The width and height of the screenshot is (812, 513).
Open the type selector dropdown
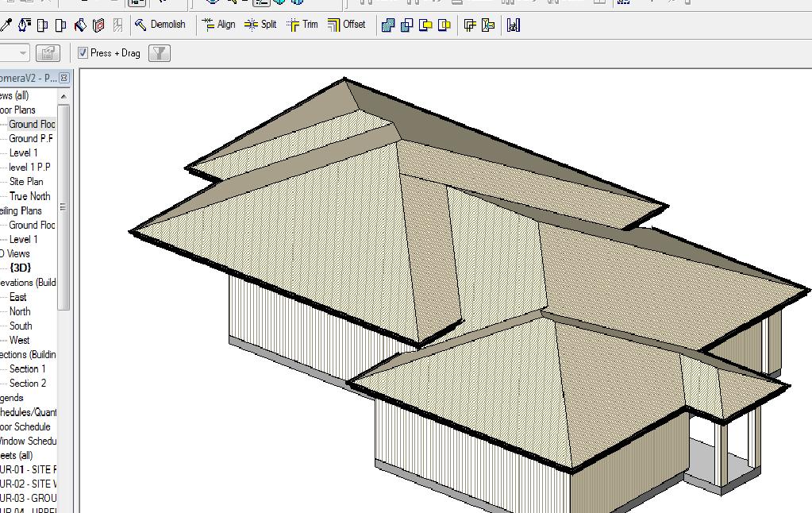pyautogui.click(x=22, y=53)
